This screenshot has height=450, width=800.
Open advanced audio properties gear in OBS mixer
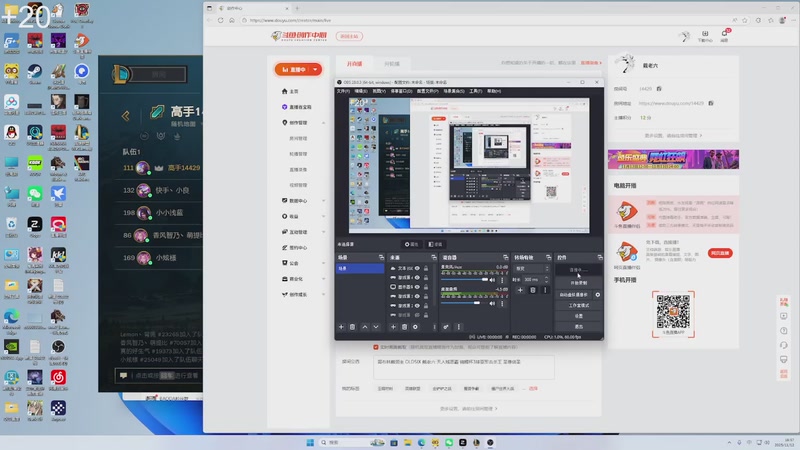click(446, 327)
